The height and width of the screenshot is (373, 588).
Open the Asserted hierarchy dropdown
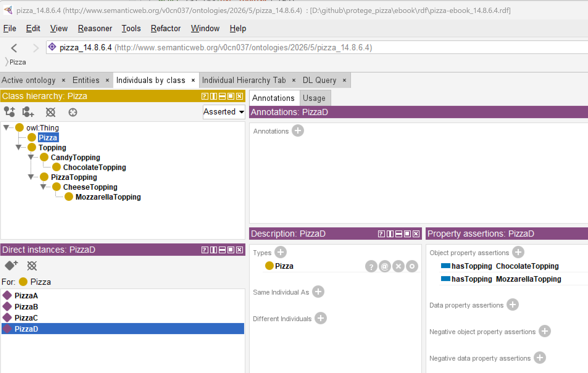point(224,112)
